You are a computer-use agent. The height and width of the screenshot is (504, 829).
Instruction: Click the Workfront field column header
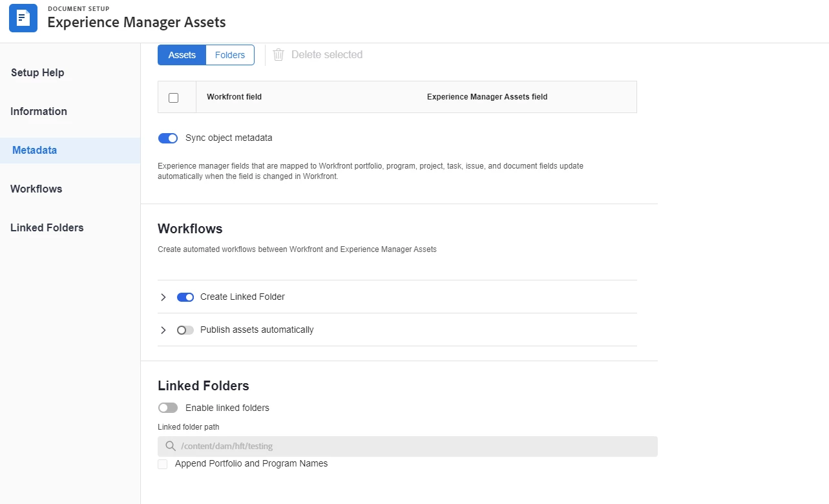click(x=235, y=97)
